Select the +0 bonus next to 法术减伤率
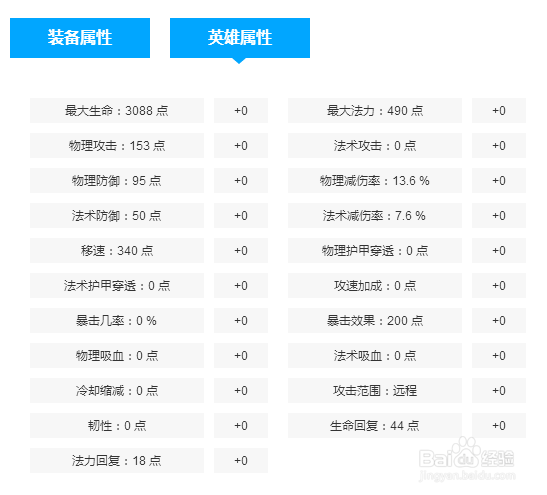 click(499, 216)
